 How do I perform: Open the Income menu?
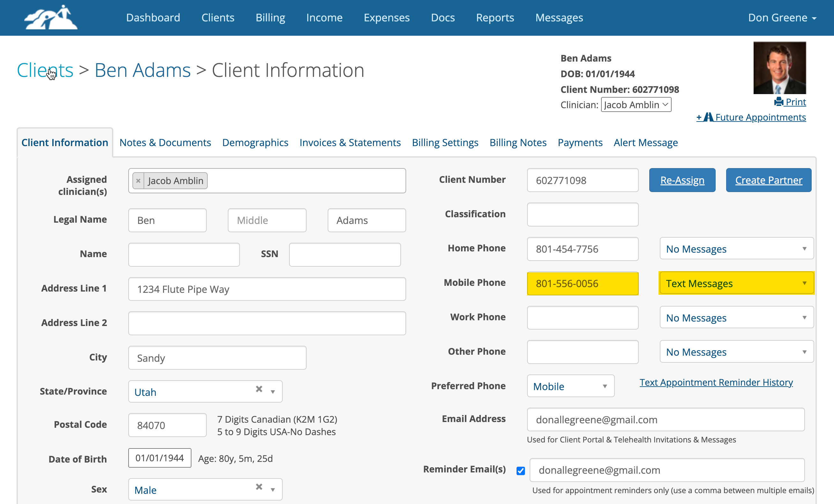[324, 17]
